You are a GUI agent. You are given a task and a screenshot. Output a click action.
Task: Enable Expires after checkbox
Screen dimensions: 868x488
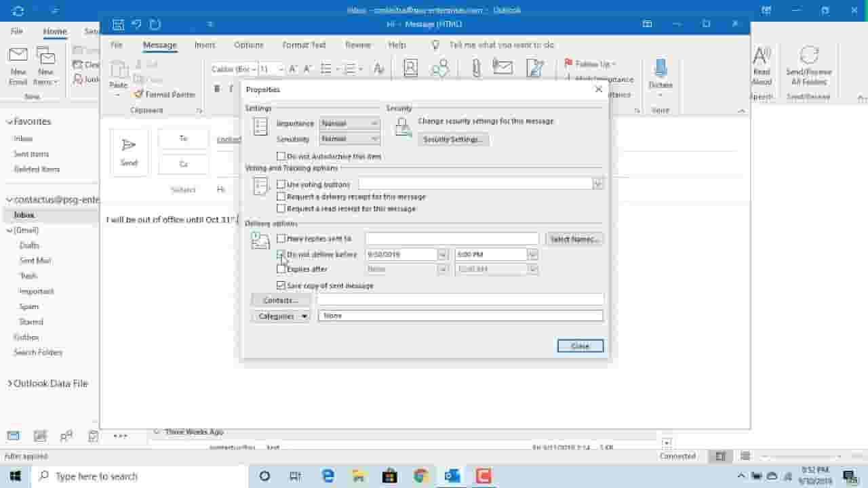tap(281, 269)
